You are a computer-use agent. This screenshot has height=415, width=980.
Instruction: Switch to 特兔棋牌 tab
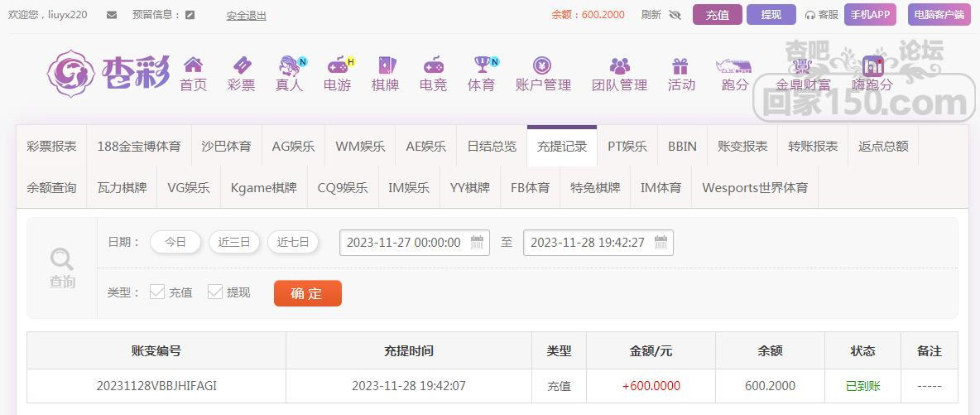[595, 188]
